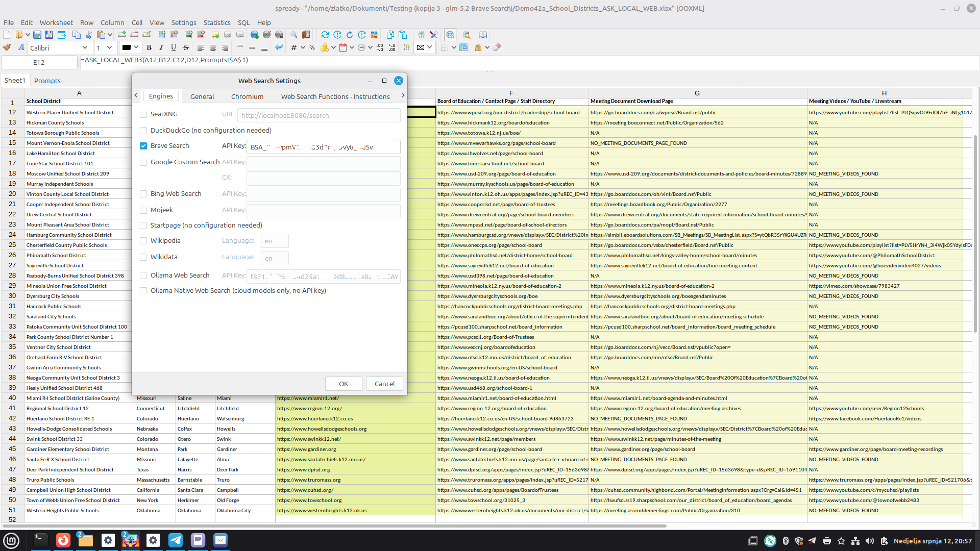Click the globe with plus icon

[255, 35]
